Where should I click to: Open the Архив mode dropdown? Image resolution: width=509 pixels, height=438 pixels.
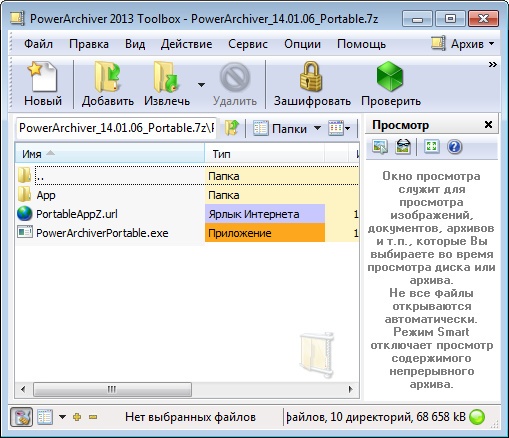tap(463, 44)
